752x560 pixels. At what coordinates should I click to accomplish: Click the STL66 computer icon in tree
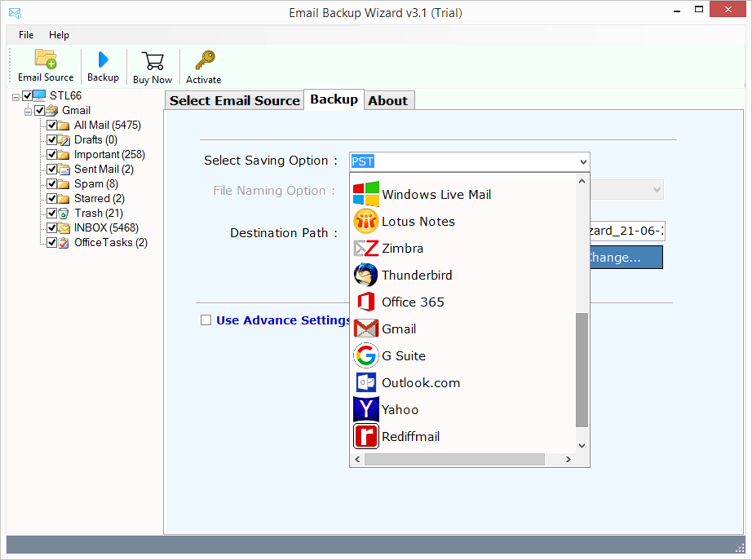pos(39,95)
